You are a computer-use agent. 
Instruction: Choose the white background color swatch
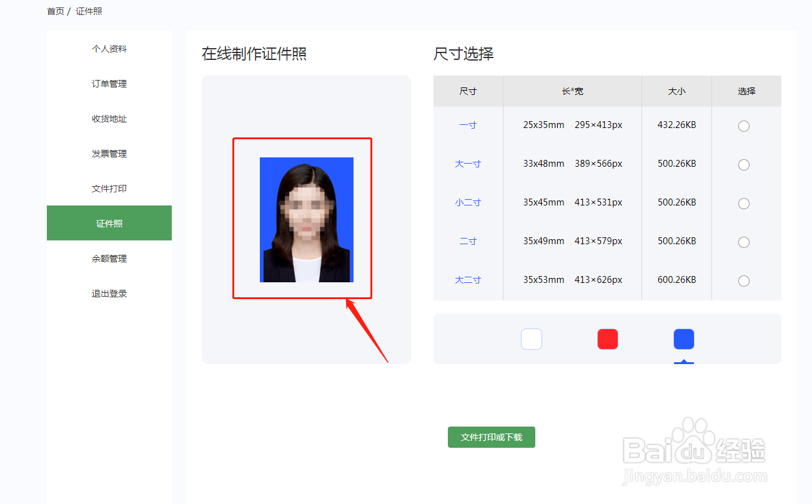[532, 339]
